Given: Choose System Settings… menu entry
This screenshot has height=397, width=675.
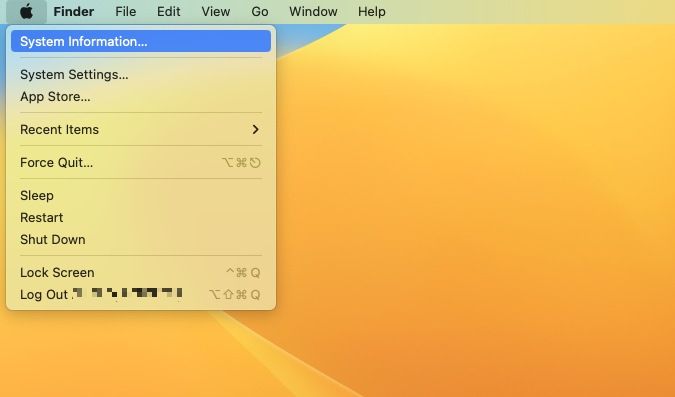Looking at the screenshot, I should 141,74.
